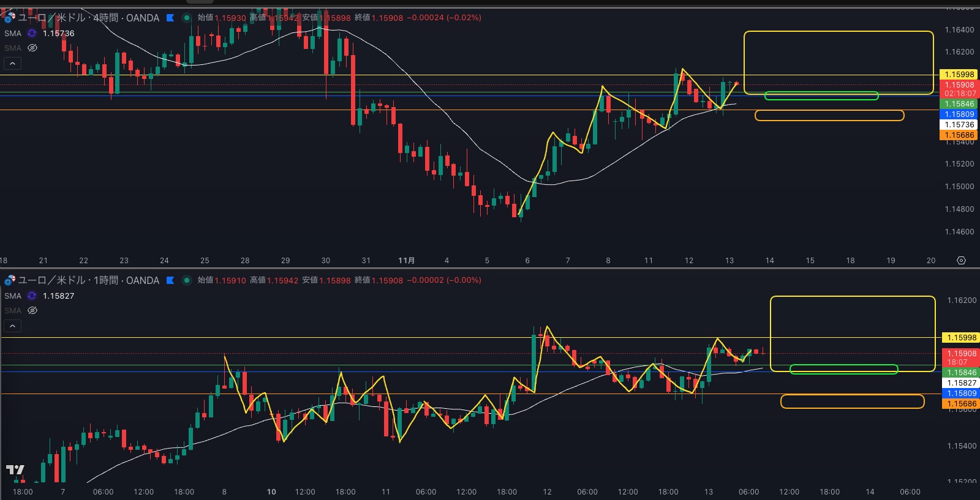
Task: Click the blue flag icon on 1-hour chart
Action: (170, 280)
